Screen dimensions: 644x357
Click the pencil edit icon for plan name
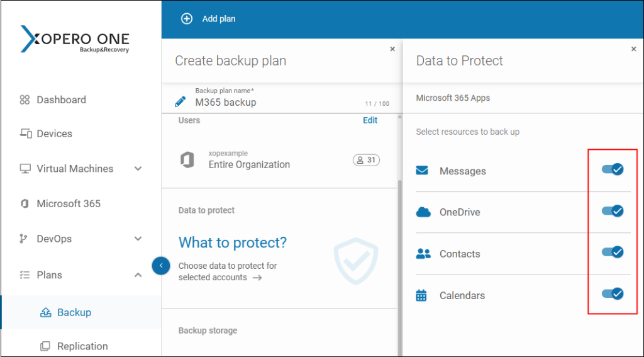coord(180,101)
